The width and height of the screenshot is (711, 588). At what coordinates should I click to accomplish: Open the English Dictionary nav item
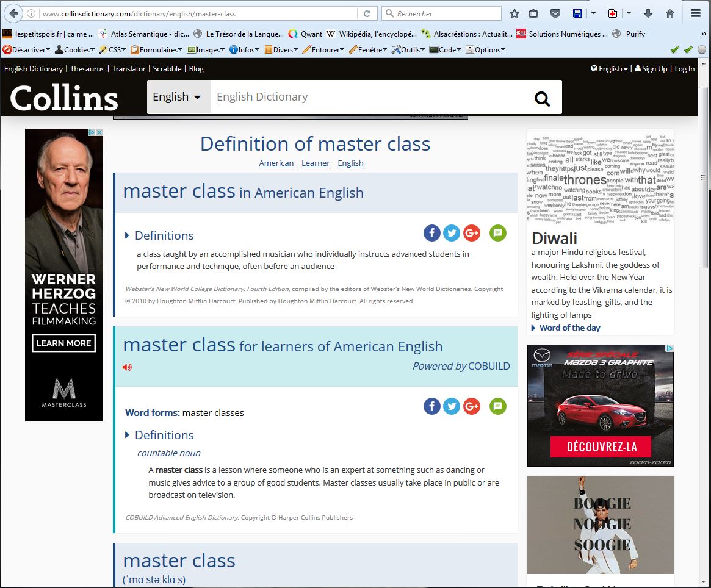click(x=34, y=68)
